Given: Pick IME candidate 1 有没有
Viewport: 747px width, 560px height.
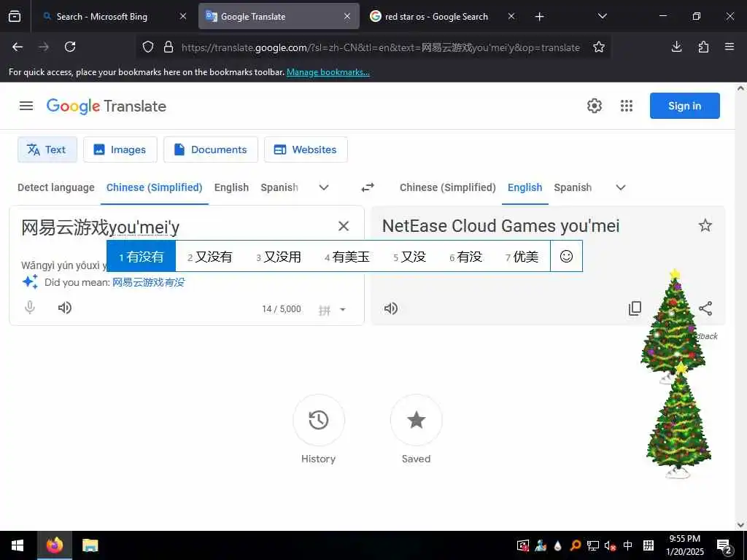Looking at the screenshot, I should [x=141, y=257].
